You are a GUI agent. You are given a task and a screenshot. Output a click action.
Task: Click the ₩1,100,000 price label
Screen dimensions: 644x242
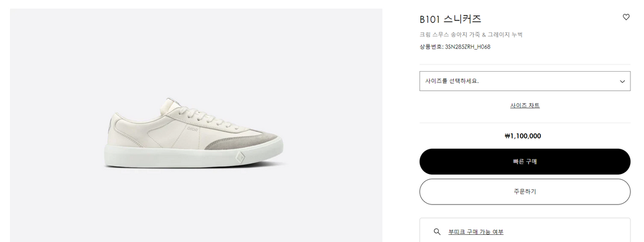pos(523,136)
